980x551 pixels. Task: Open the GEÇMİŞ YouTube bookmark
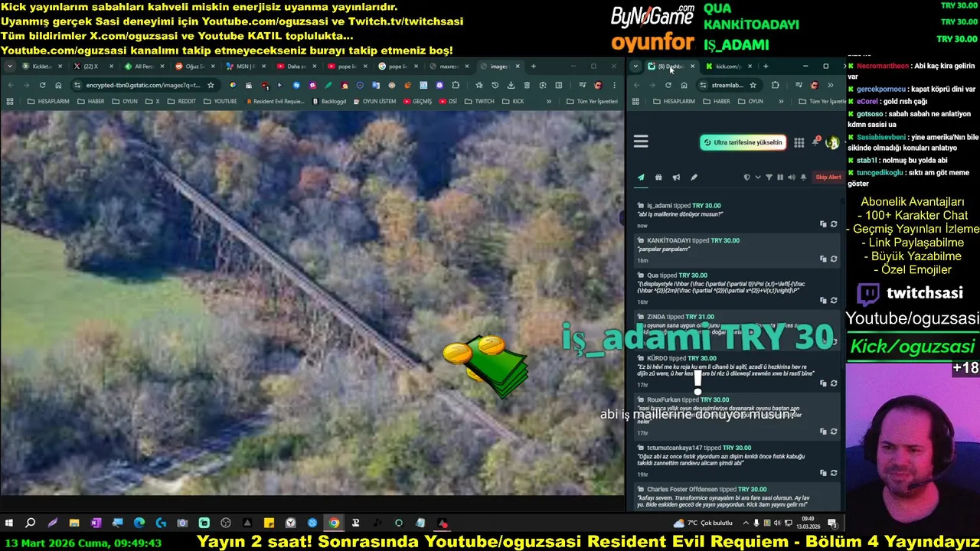[x=419, y=101]
